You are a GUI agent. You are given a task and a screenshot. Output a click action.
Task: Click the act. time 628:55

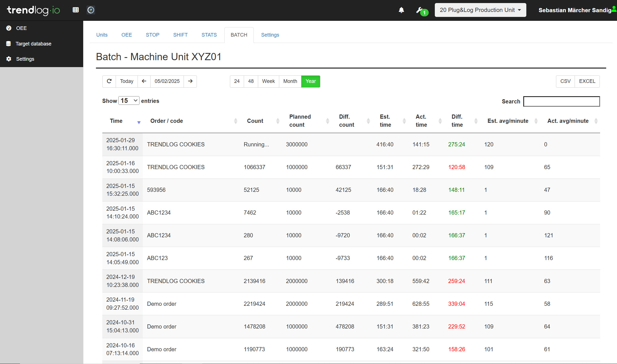pyautogui.click(x=421, y=304)
